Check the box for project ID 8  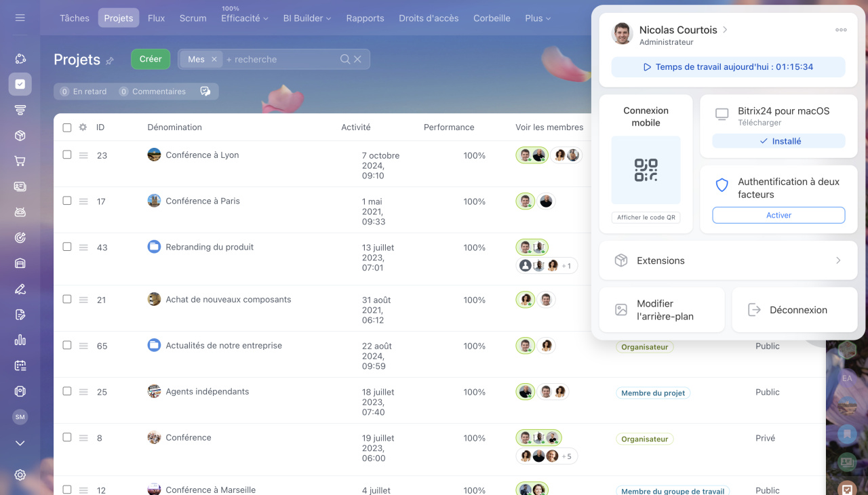pyautogui.click(x=67, y=437)
